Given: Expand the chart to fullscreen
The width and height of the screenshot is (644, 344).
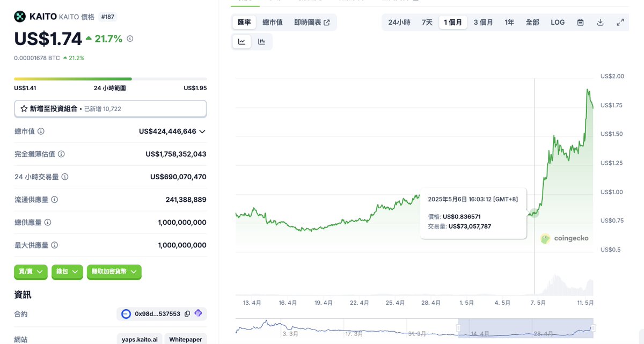Looking at the screenshot, I should pyautogui.click(x=620, y=23).
